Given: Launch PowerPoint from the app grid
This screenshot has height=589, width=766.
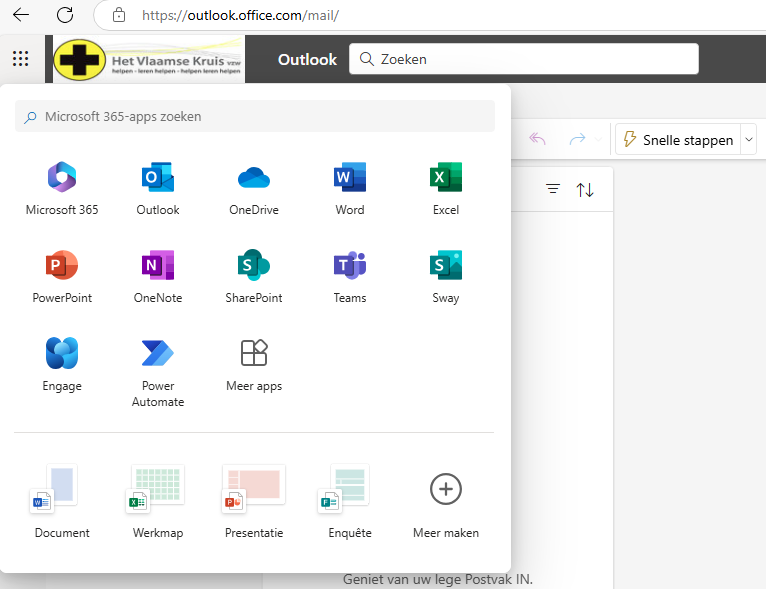Looking at the screenshot, I should (62, 276).
